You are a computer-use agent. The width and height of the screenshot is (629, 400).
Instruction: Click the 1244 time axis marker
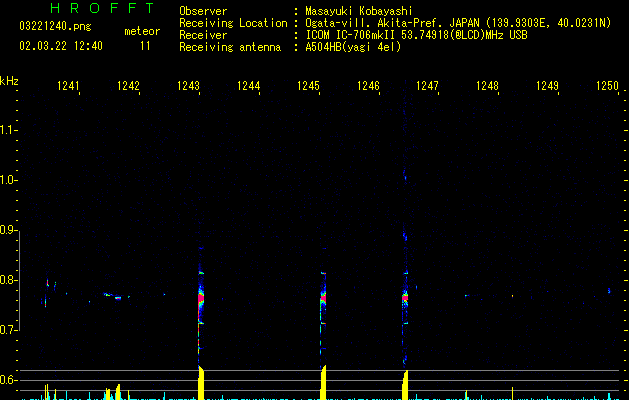[x=248, y=86]
